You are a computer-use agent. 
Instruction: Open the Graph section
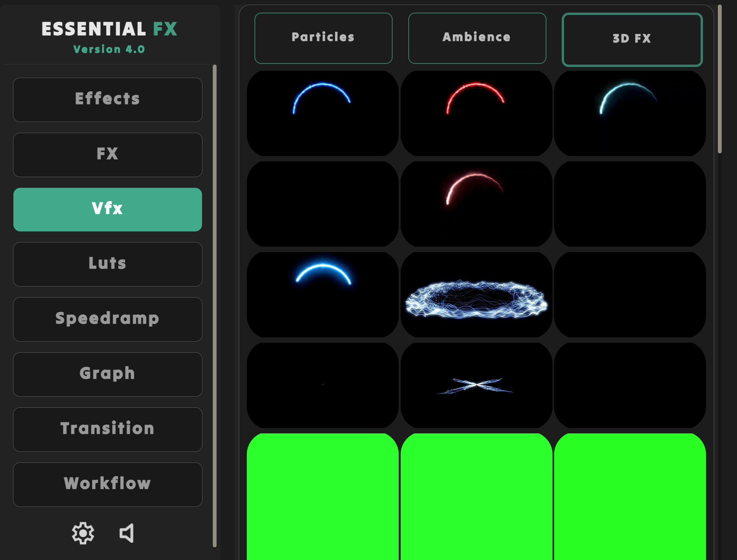108,374
